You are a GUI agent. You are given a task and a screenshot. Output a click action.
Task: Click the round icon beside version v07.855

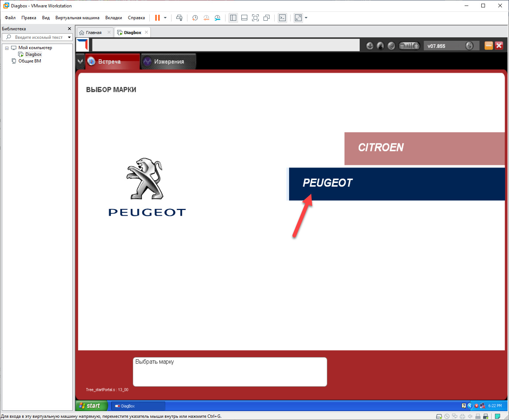pos(469,46)
